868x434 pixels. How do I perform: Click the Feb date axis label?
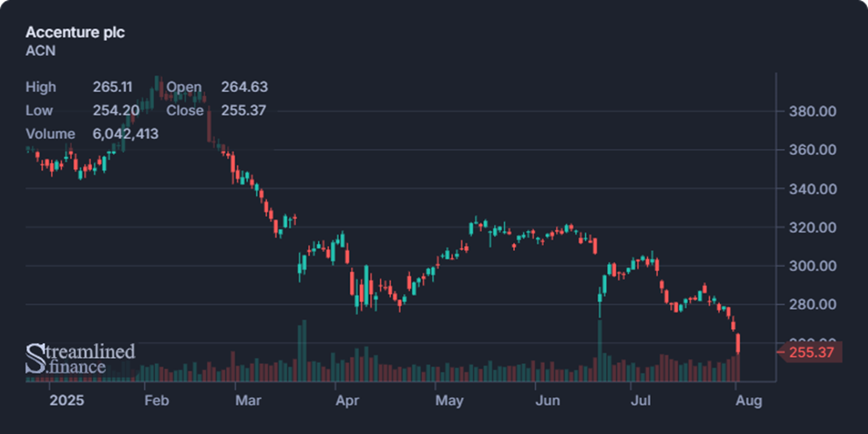(157, 400)
